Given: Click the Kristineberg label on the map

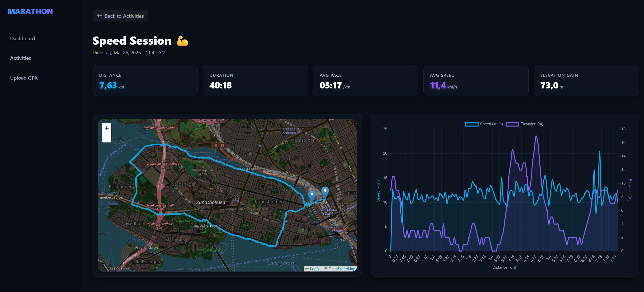Looking at the screenshot, I should pyautogui.click(x=121, y=187).
